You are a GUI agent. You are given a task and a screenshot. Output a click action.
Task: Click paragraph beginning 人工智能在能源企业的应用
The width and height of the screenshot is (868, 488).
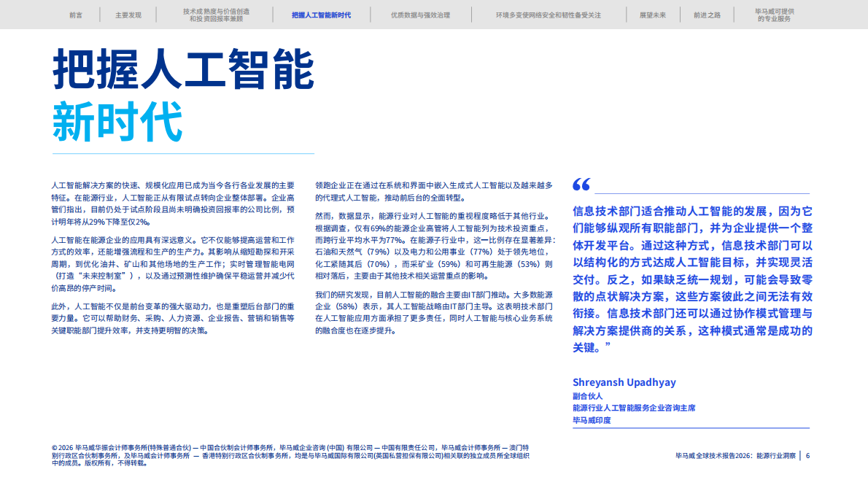(x=173, y=264)
